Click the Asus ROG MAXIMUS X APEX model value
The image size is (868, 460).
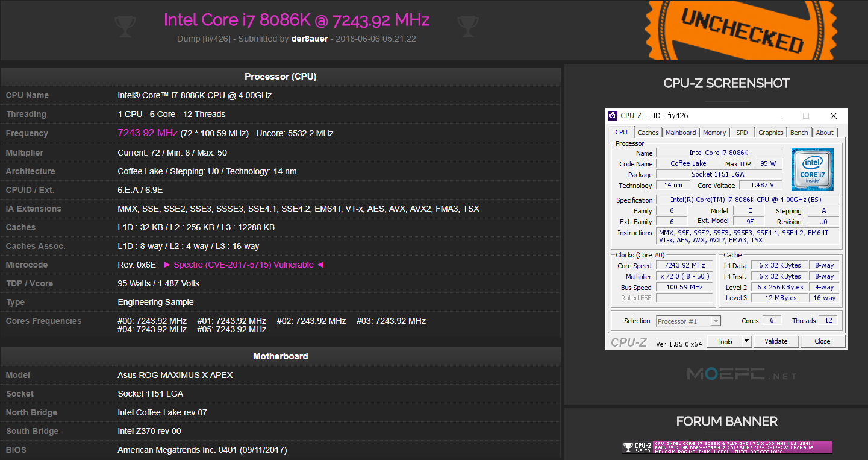pyautogui.click(x=175, y=375)
